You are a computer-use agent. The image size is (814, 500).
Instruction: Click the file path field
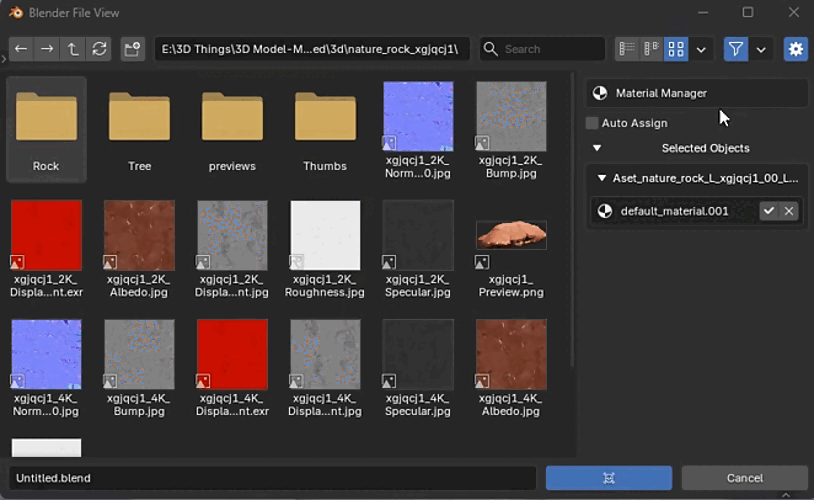tap(311, 49)
